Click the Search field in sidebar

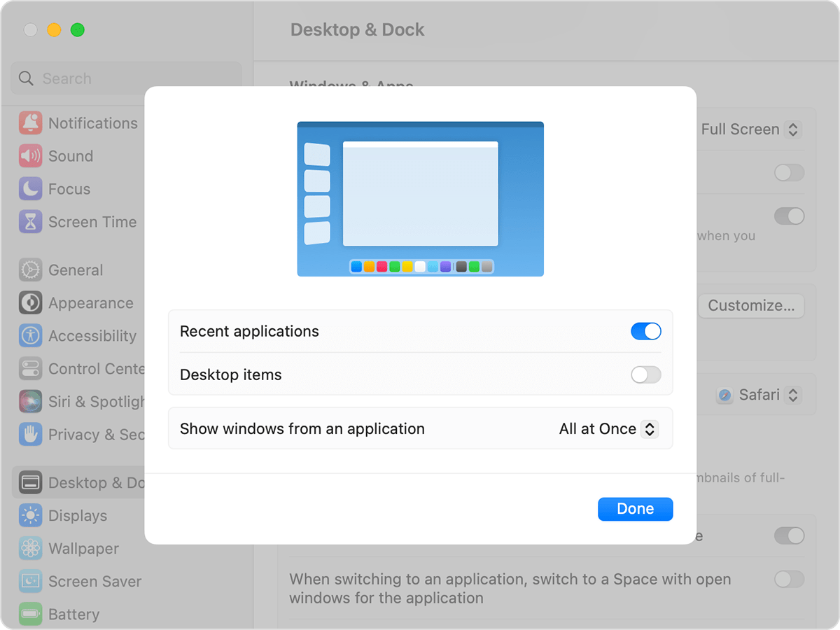point(126,78)
